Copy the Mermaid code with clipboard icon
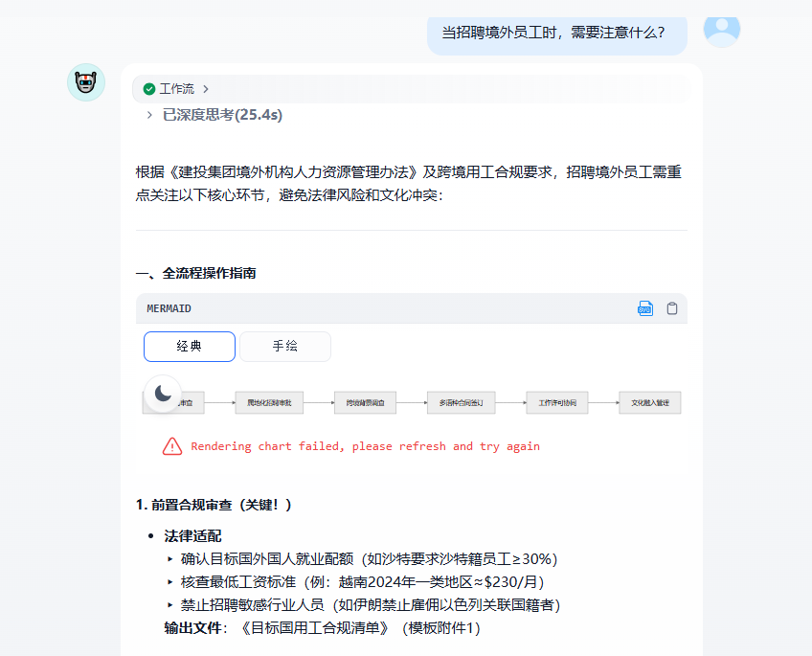Screen dimensions: 812x656 (672, 308)
